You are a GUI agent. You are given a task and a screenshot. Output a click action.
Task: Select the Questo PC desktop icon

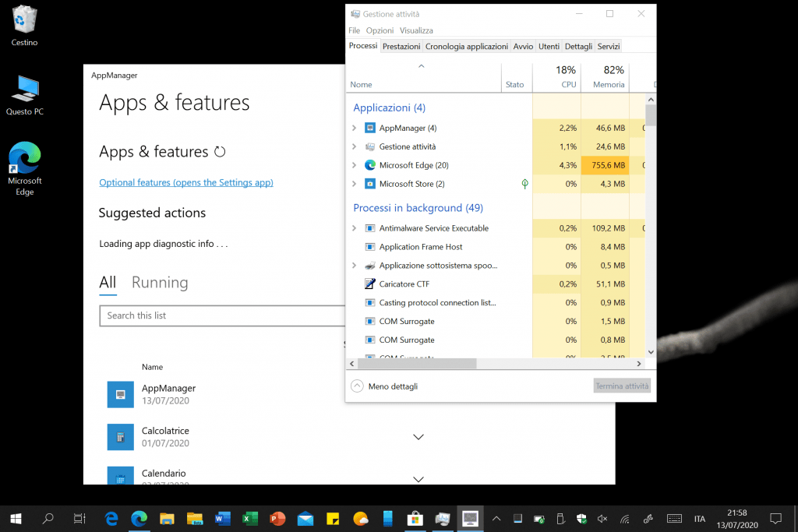pos(25,95)
